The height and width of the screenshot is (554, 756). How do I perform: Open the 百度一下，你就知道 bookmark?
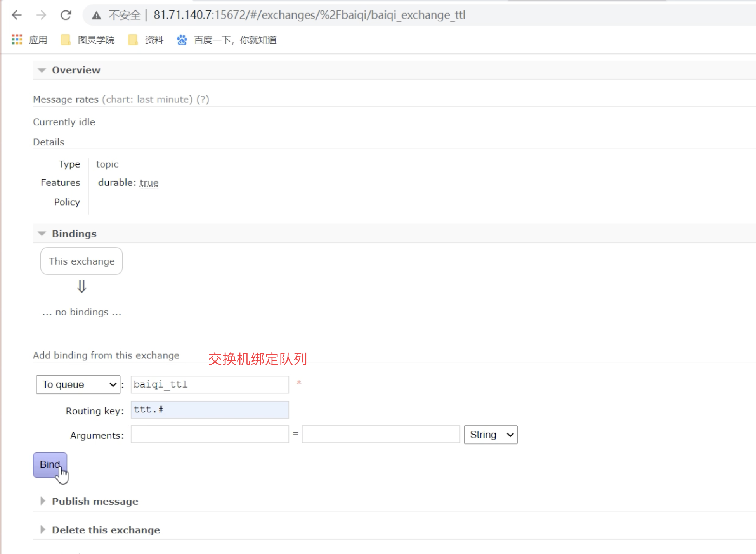point(235,40)
